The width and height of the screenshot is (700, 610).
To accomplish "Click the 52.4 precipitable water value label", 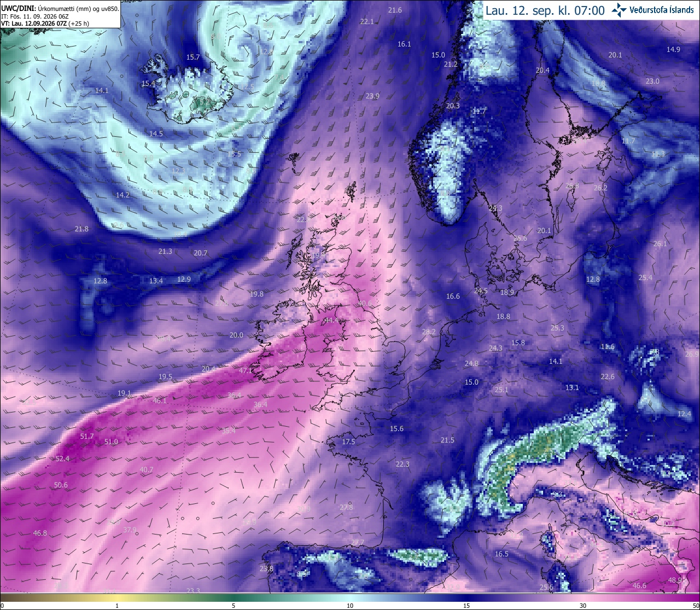I will click(x=63, y=458).
